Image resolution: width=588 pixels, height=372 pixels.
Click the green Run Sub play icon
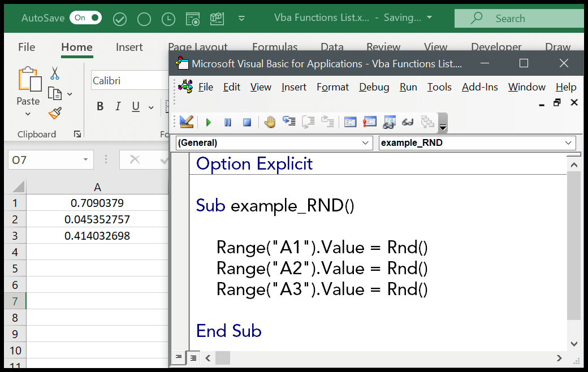(x=209, y=122)
